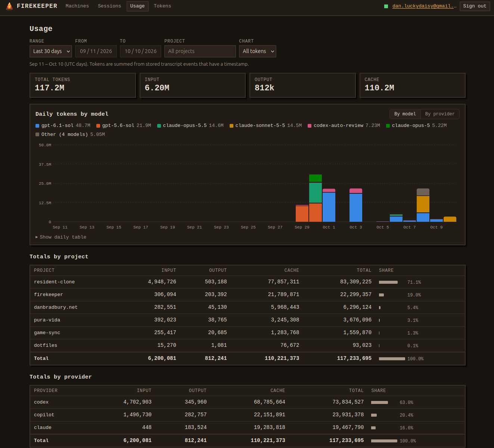Image resolution: width=494 pixels, height=448 pixels.
Task: Click the 83,309,225 total cell
Action: (356, 282)
